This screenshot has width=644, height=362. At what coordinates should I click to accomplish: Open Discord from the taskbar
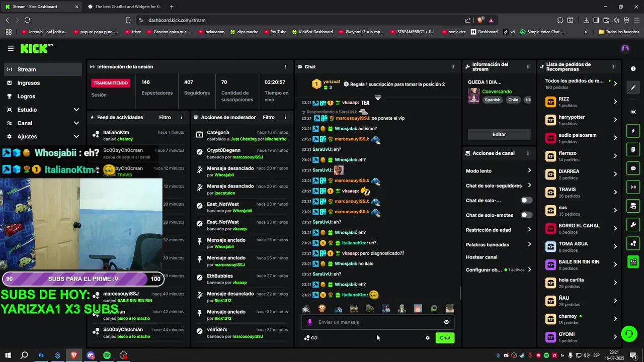click(91, 355)
